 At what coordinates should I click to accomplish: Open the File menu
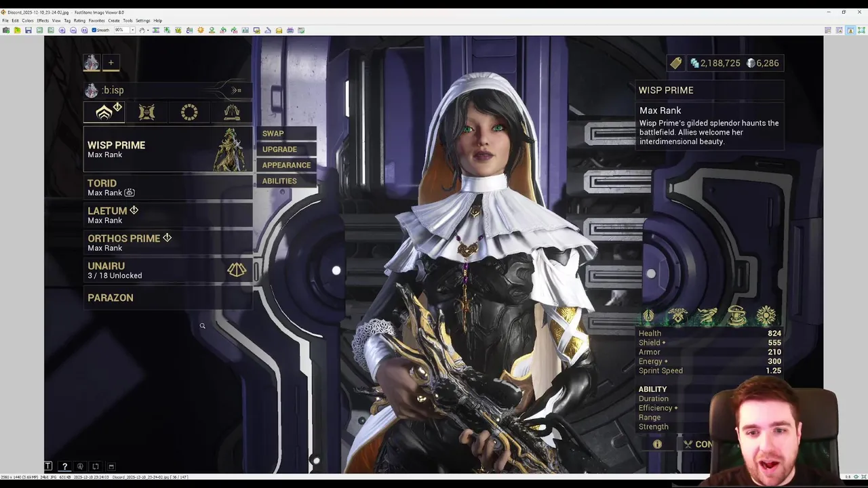(x=5, y=20)
